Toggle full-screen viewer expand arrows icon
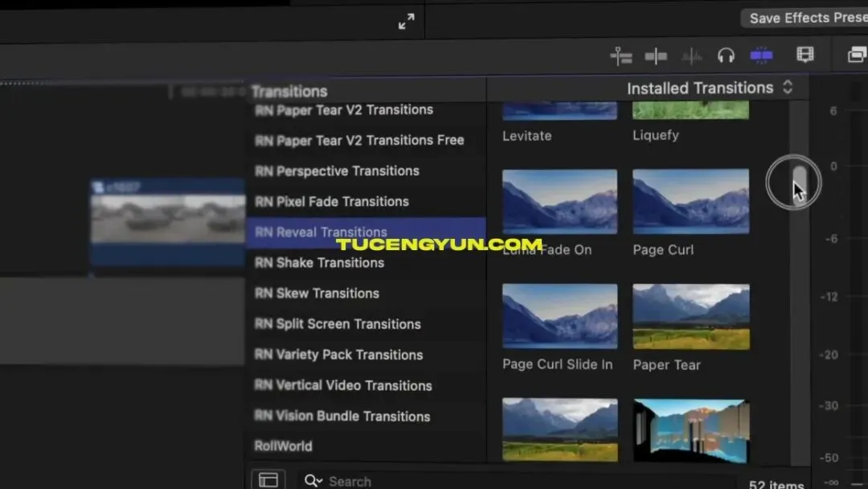This screenshot has width=868, height=489. [x=407, y=22]
